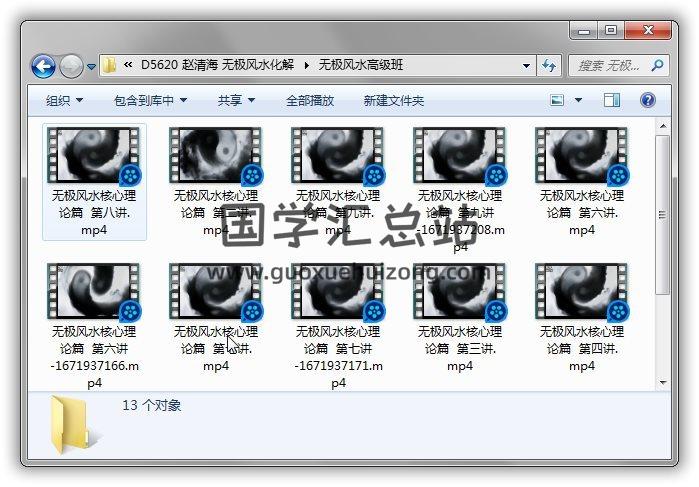
Task: Expand the view options dropdown arrow
Action: 578,101
